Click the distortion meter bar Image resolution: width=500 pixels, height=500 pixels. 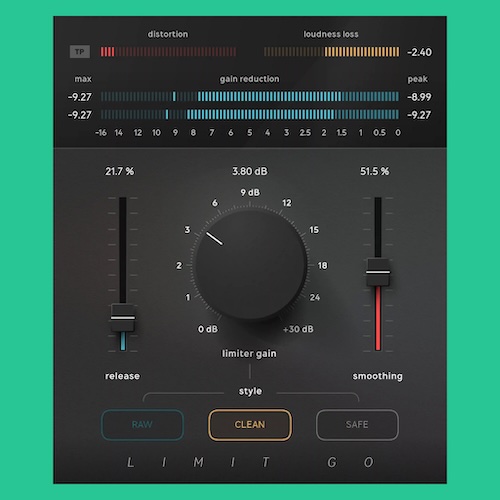click(168, 52)
